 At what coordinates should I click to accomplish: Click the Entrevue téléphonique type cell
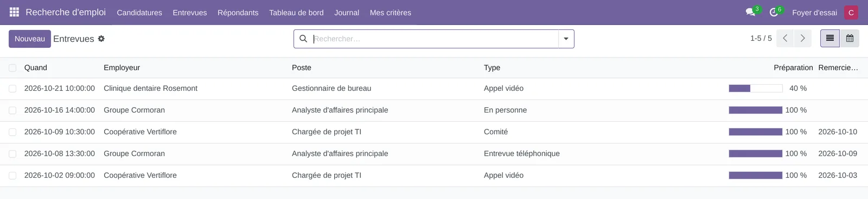coord(522,153)
